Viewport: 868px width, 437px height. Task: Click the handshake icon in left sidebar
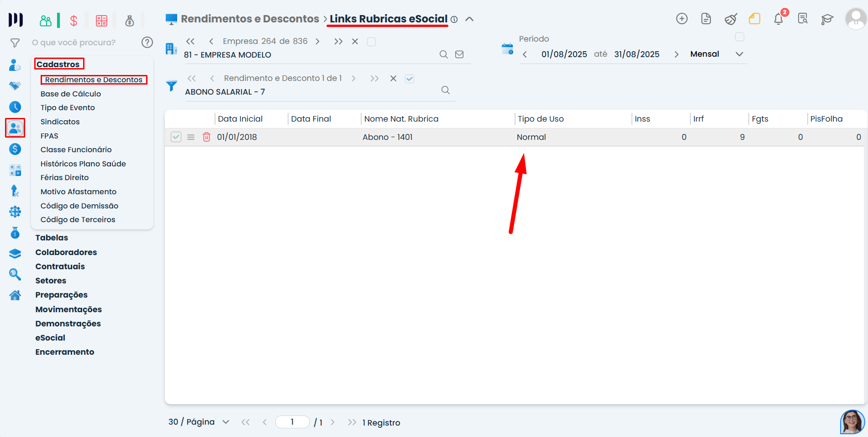(x=15, y=86)
